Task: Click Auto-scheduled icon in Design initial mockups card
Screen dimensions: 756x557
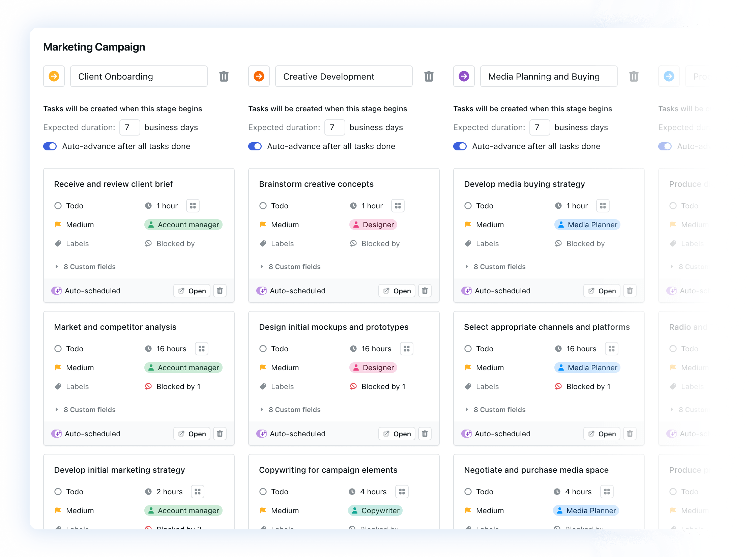Action: [x=262, y=434]
